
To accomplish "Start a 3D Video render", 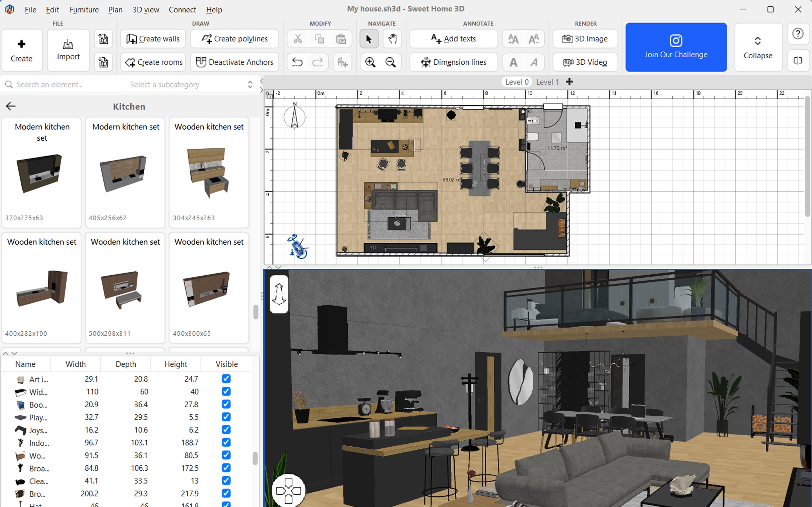I will pyautogui.click(x=585, y=62).
